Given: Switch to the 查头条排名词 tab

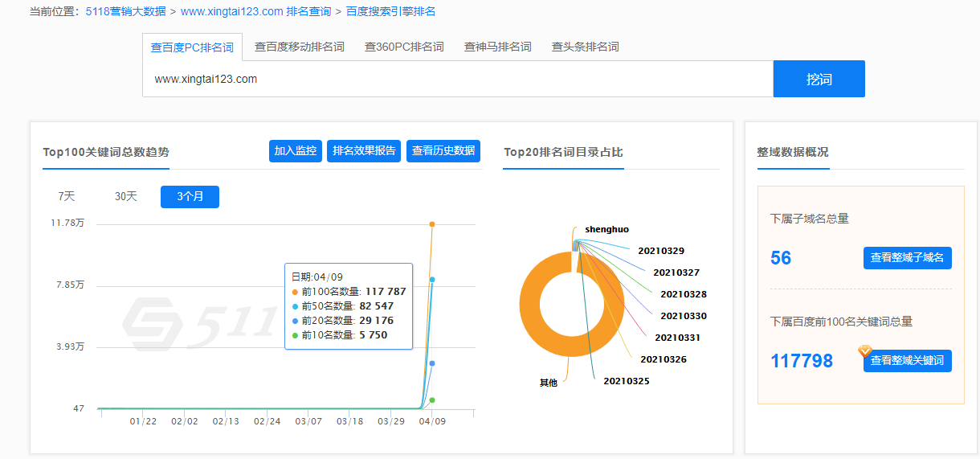Looking at the screenshot, I should [586, 47].
